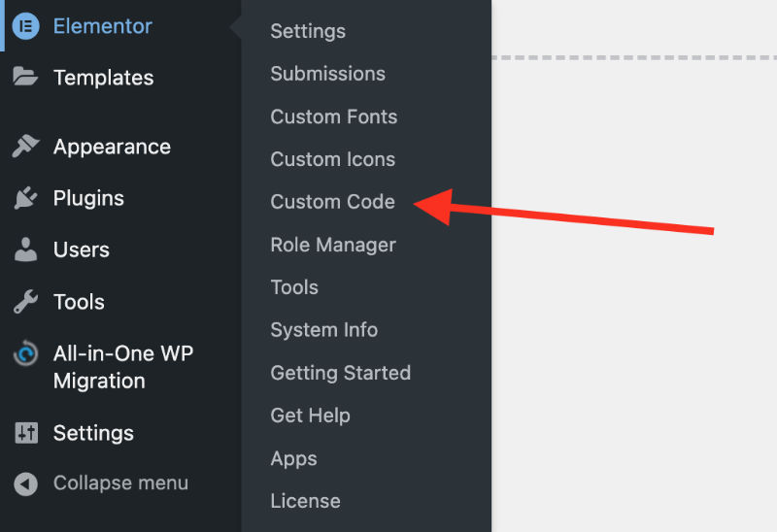
Task: Open Tools in the main sidebar
Action: coord(79,302)
